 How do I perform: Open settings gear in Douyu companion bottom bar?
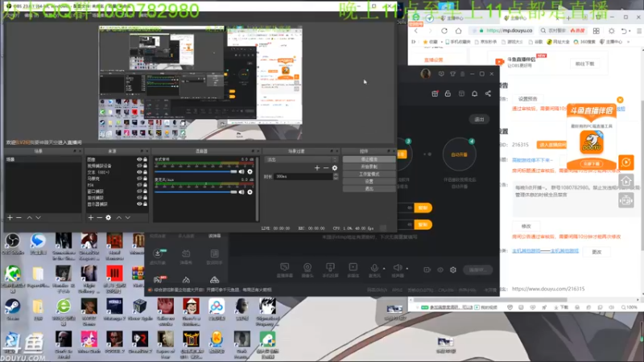click(x=453, y=269)
